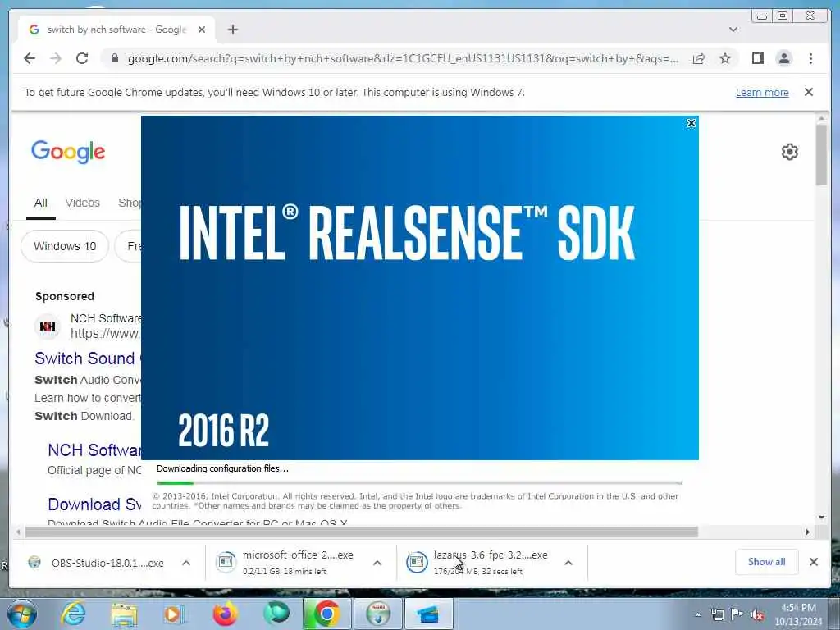Open the NCH Software sitelink
The width and height of the screenshot is (840, 630).
coord(94,450)
